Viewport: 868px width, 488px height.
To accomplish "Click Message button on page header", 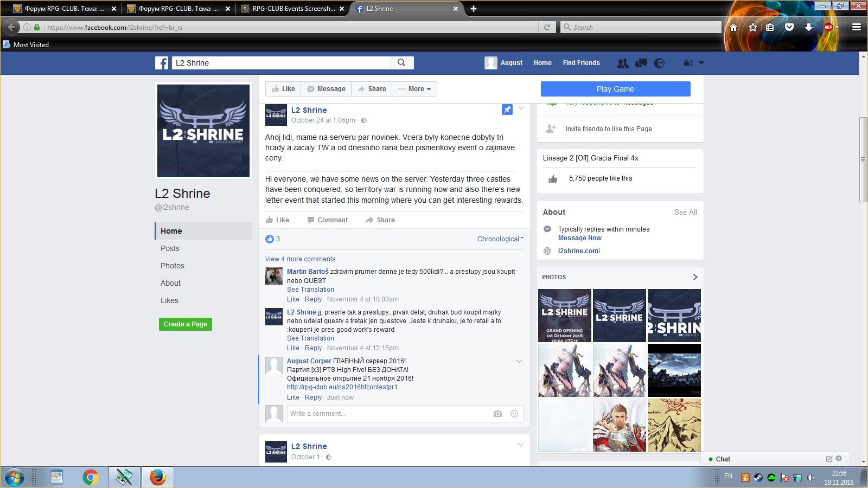I will tap(326, 89).
